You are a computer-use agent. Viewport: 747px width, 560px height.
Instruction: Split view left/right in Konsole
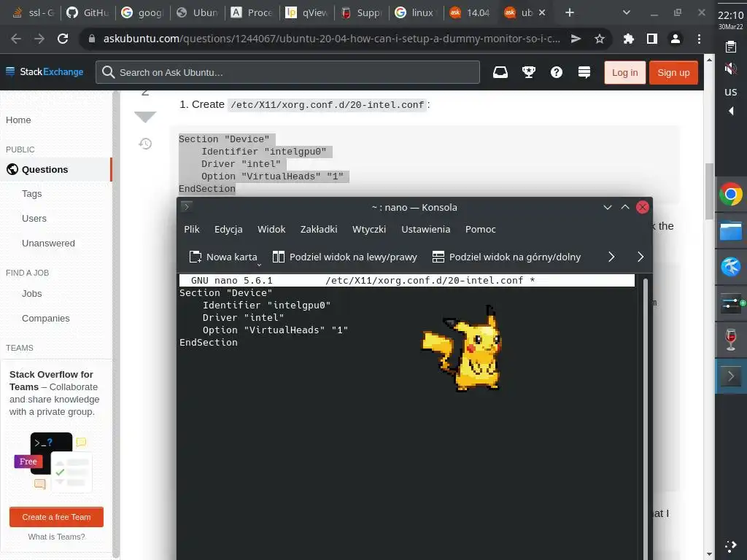[344, 257]
